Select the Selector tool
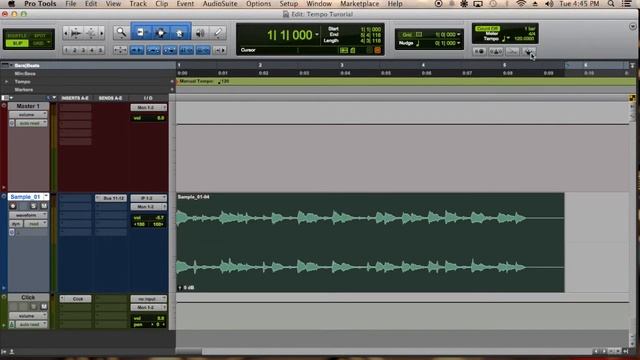The image size is (640, 360). pos(160,33)
